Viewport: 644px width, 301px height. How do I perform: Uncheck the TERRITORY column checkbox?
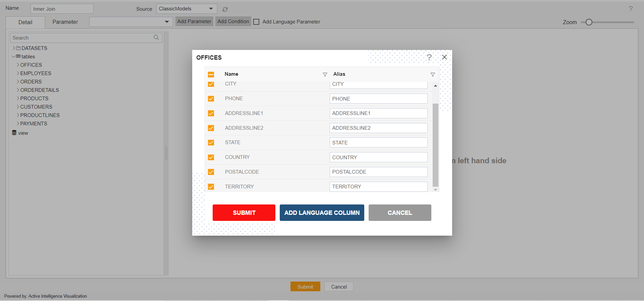click(x=211, y=187)
